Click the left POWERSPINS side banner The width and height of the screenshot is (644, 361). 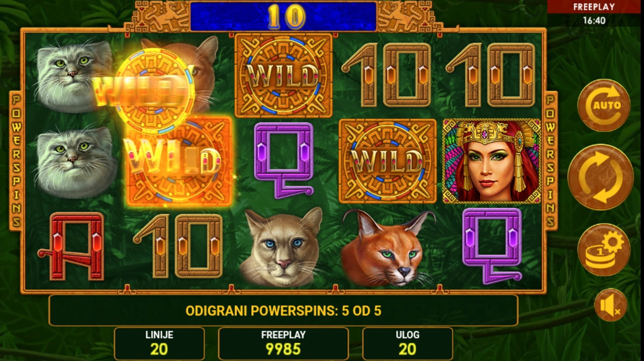(x=16, y=160)
